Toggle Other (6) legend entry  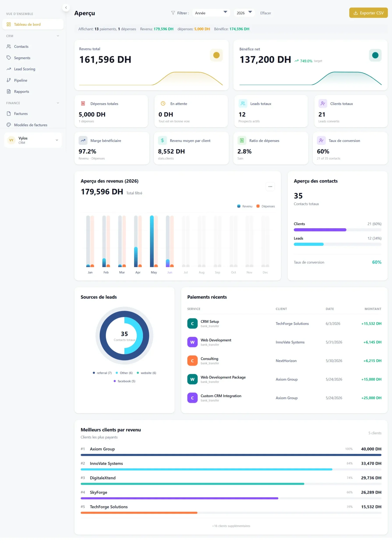(x=124, y=373)
